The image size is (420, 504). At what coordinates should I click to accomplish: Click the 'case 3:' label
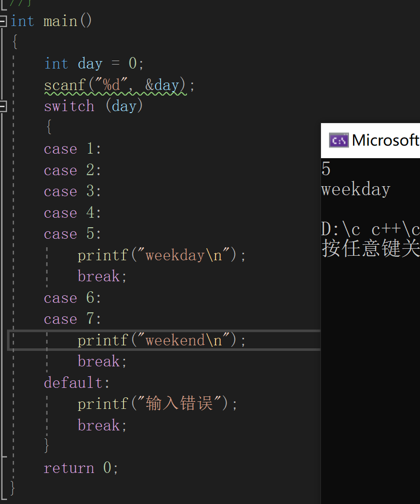tap(72, 191)
